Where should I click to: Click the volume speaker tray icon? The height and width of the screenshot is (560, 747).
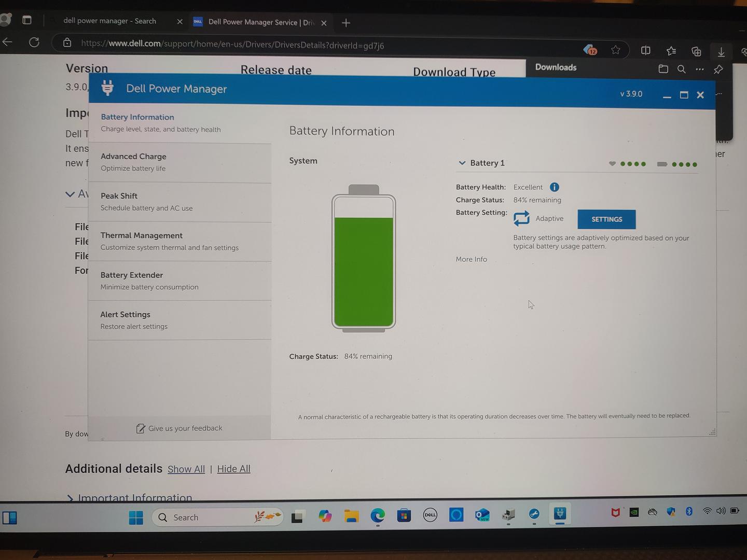tap(721, 511)
